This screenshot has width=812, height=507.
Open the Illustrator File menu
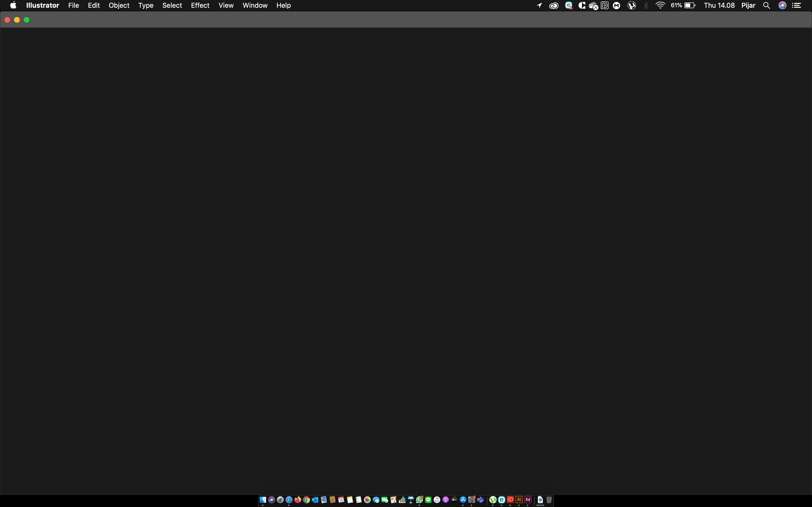73,5
